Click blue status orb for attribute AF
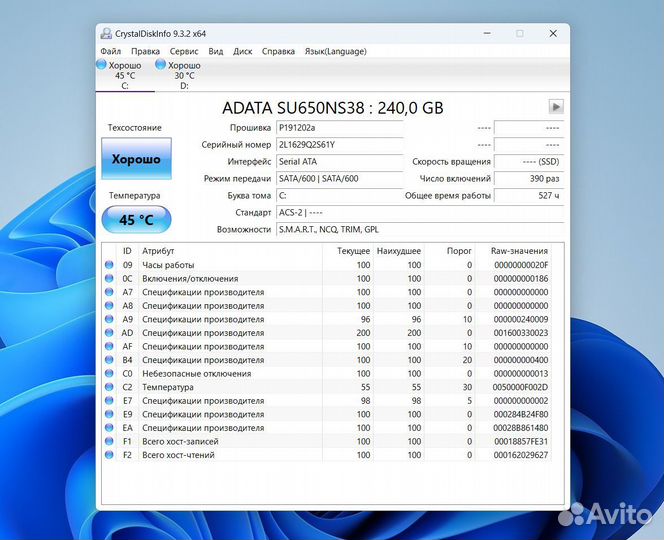This screenshot has height=540, width=664. (109, 346)
